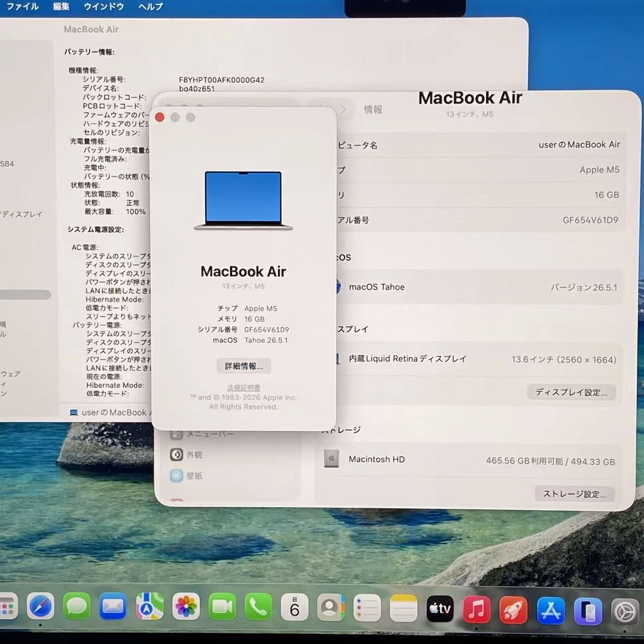Launch the Mail app in the Dock
The image size is (644, 644).
[113, 607]
